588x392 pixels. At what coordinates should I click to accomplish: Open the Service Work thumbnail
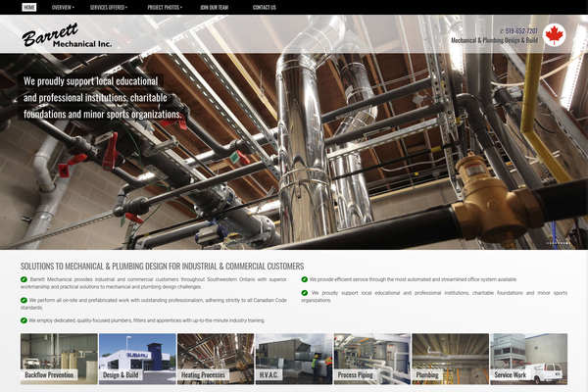pyautogui.click(x=528, y=359)
